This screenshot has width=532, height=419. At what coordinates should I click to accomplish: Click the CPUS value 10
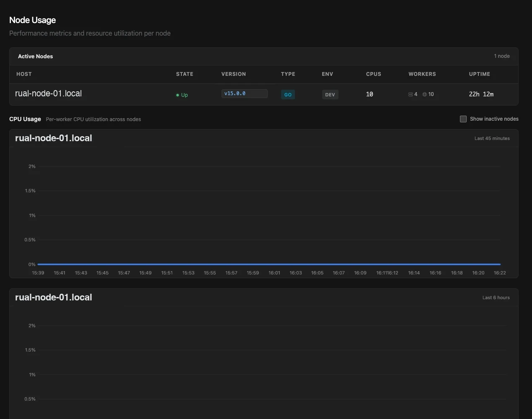point(369,94)
